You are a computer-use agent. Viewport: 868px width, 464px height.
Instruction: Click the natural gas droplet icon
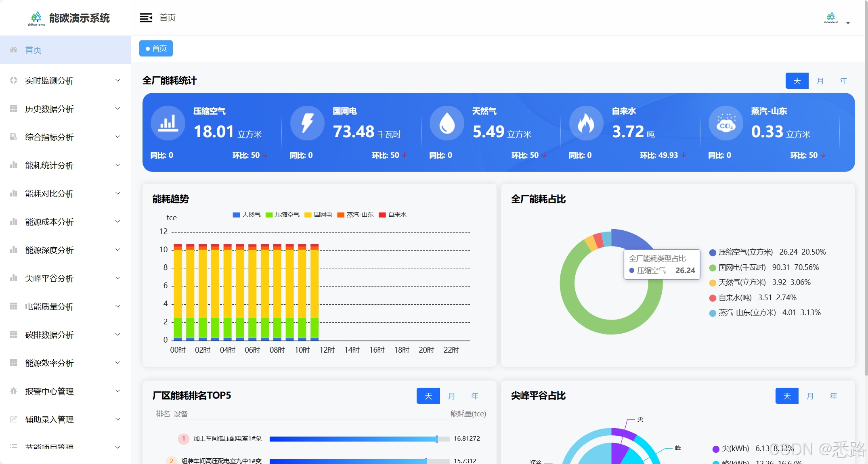(447, 123)
